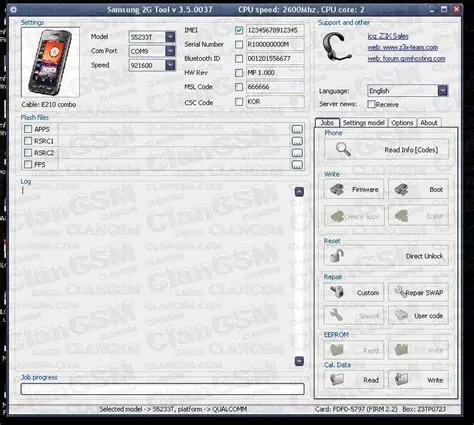Click the Repair SWAP tools icon

pos(400,291)
